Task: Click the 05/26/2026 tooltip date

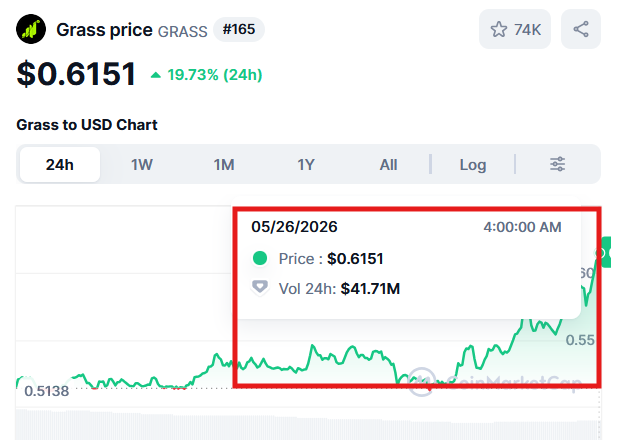Action: 294,227
